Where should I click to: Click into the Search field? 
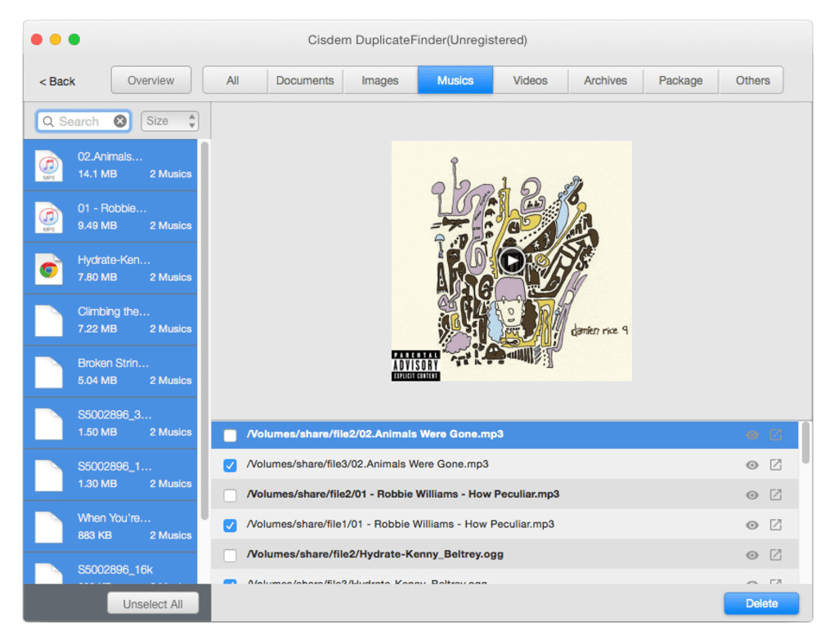pyautogui.click(x=84, y=121)
